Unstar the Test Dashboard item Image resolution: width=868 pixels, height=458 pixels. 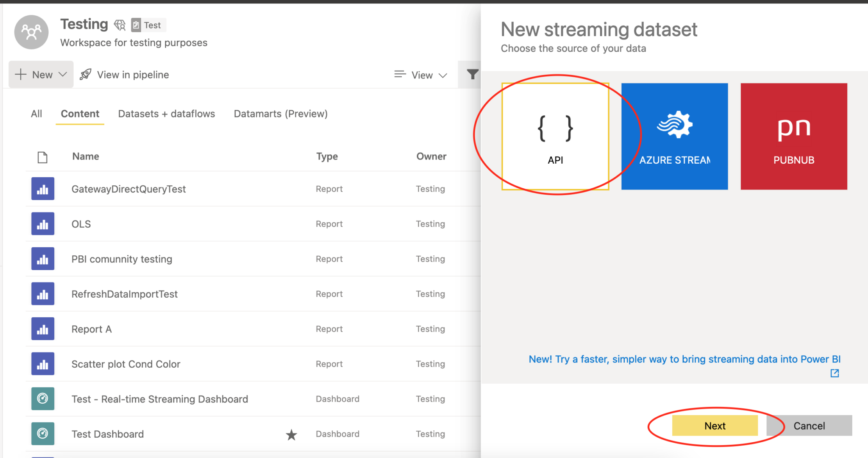[291, 434]
